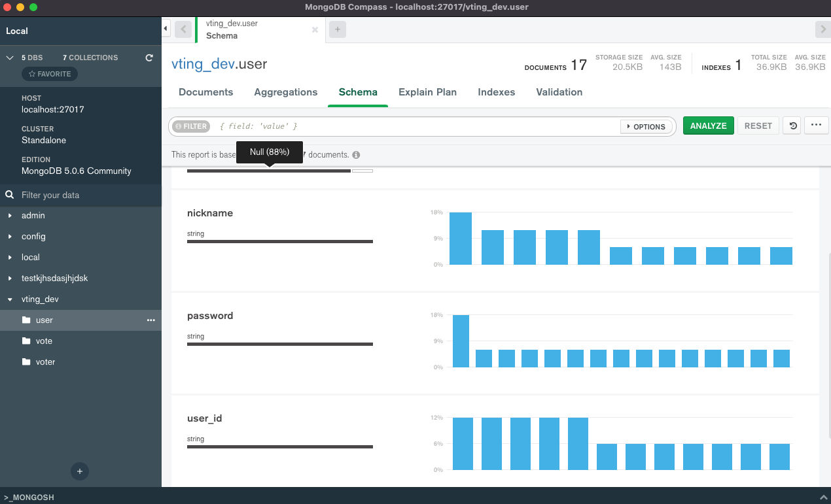The width and height of the screenshot is (831, 504).
Task: Open the Explain Plan tab
Action: point(428,92)
